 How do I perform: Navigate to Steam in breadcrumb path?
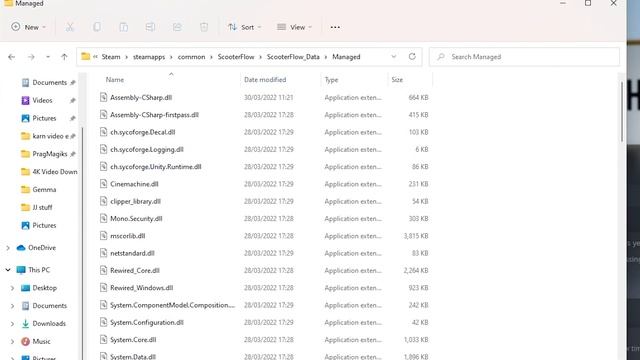(111, 57)
